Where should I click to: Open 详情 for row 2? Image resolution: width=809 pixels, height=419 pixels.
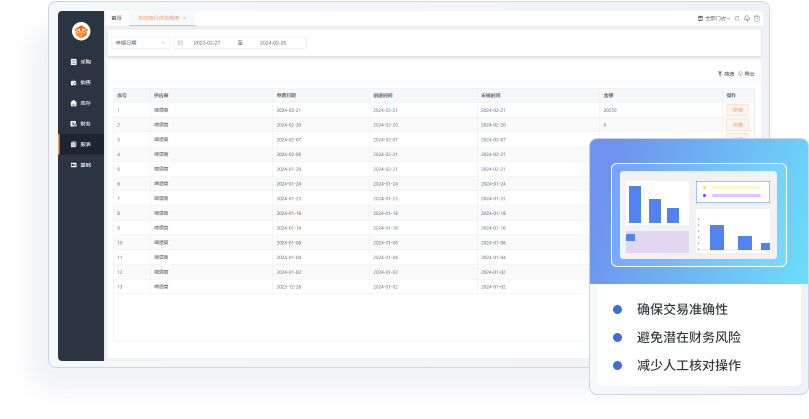click(737, 125)
